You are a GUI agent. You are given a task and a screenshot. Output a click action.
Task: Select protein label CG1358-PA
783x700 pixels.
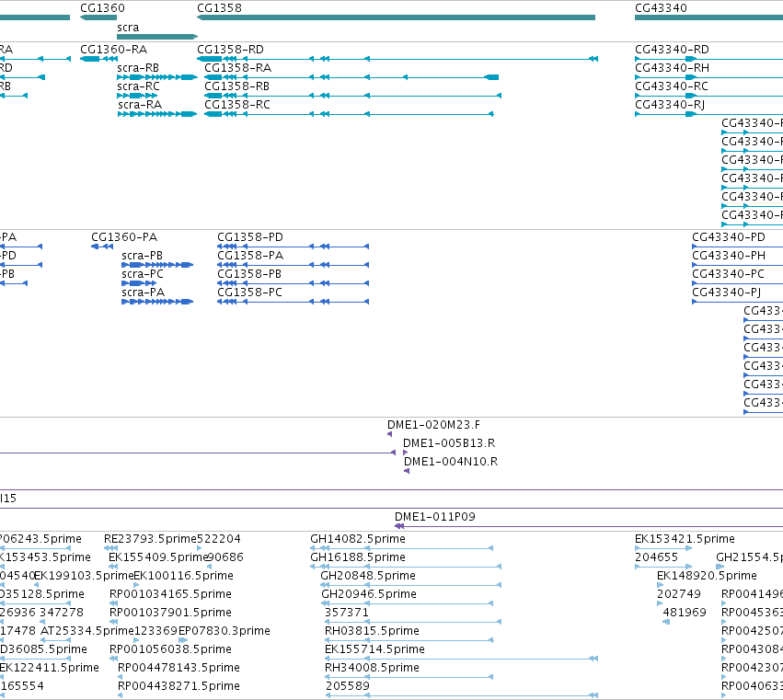pos(250,256)
